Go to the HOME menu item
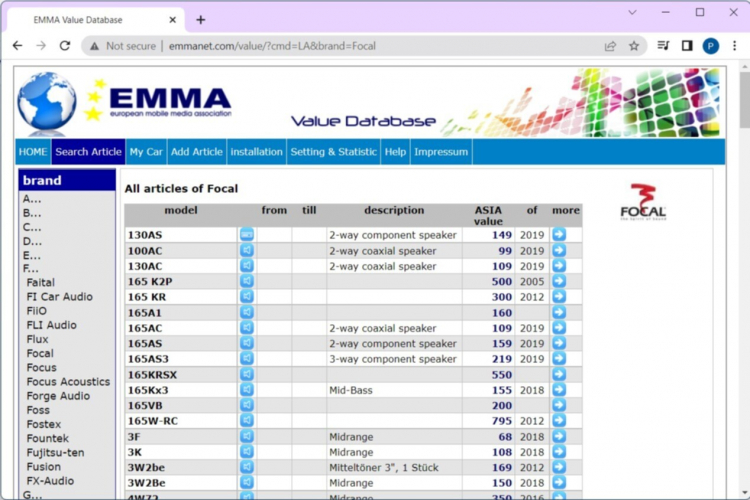750x500 pixels. (33, 152)
